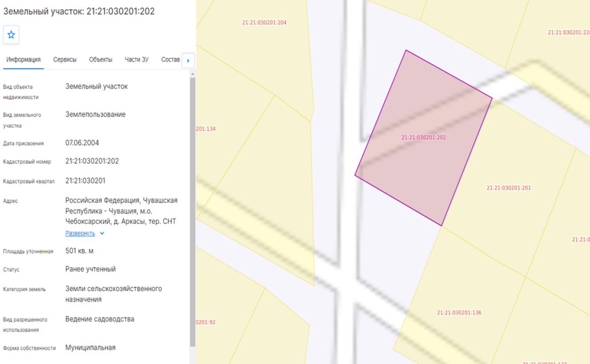This screenshot has width=590, height=364.
Task: Switch to the Сервисы tab
Action: (65, 59)
